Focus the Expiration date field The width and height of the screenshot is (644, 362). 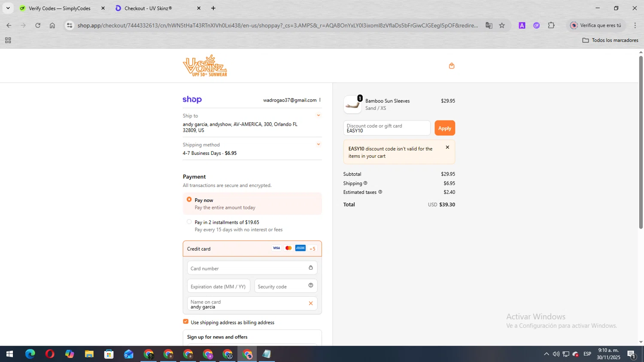tap(219, 286)
